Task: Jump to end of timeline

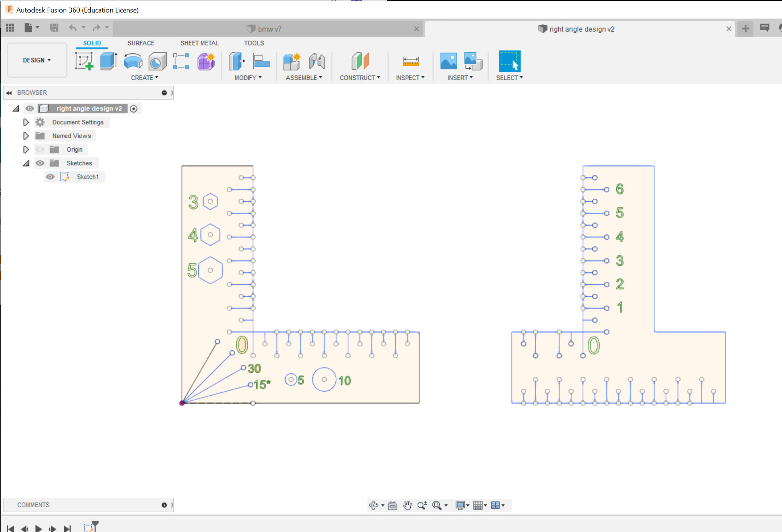Action: (67, 528)
